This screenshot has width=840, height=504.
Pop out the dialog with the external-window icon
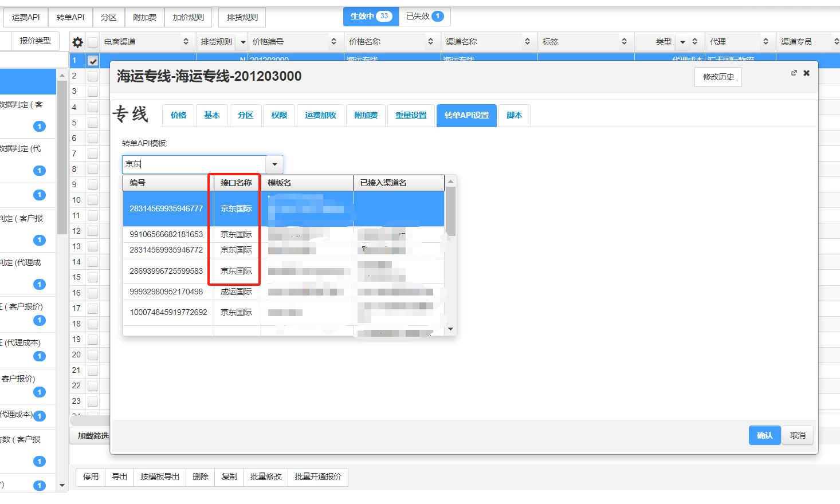[794, 73]
